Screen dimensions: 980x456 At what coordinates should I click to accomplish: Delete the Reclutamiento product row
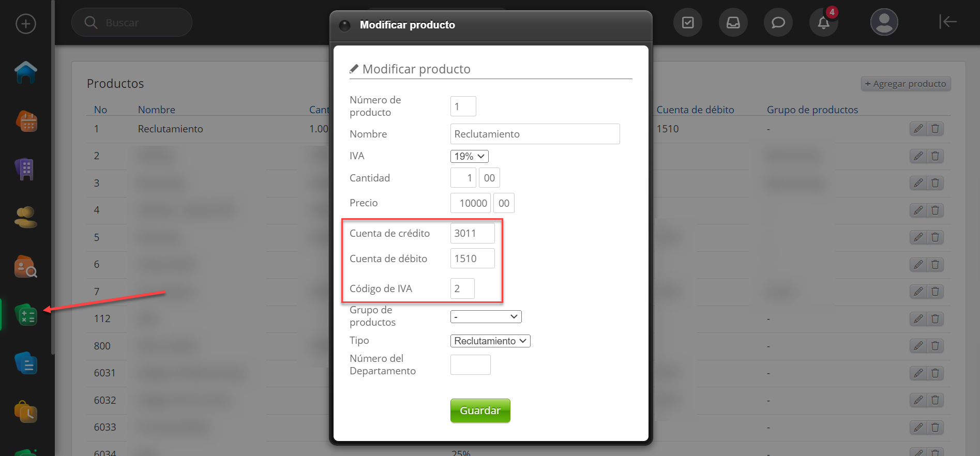click(x=935, y=129)
